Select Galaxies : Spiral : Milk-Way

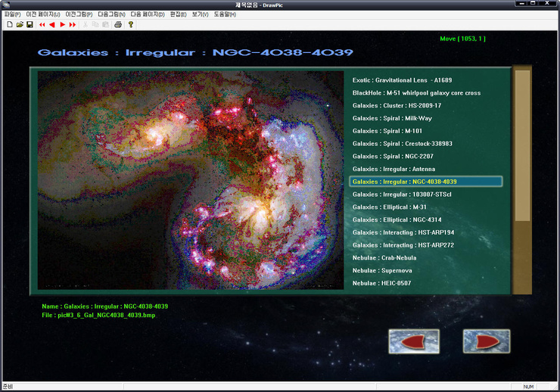coord(392,118)
